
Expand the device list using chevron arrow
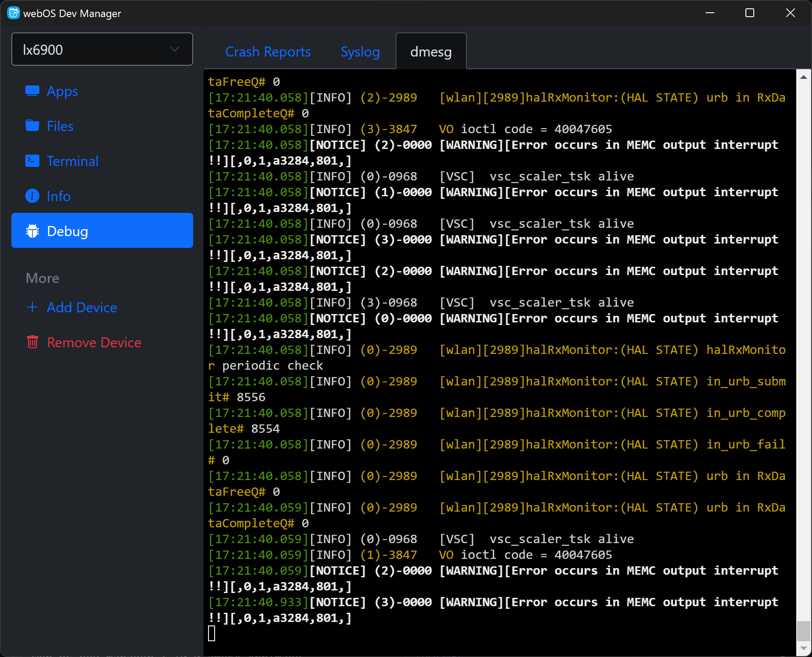(x=175, y=49)
